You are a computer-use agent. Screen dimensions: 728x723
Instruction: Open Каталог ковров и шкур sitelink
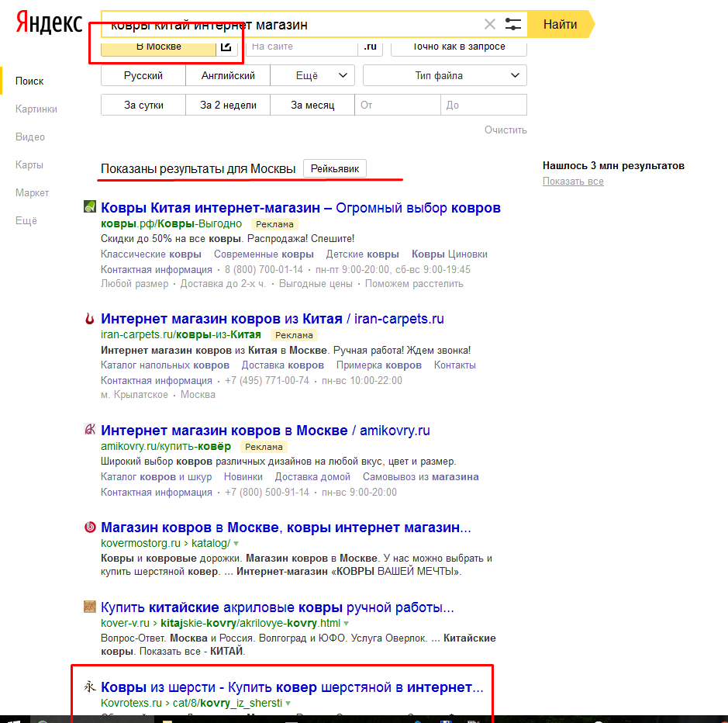coord(156,477)
